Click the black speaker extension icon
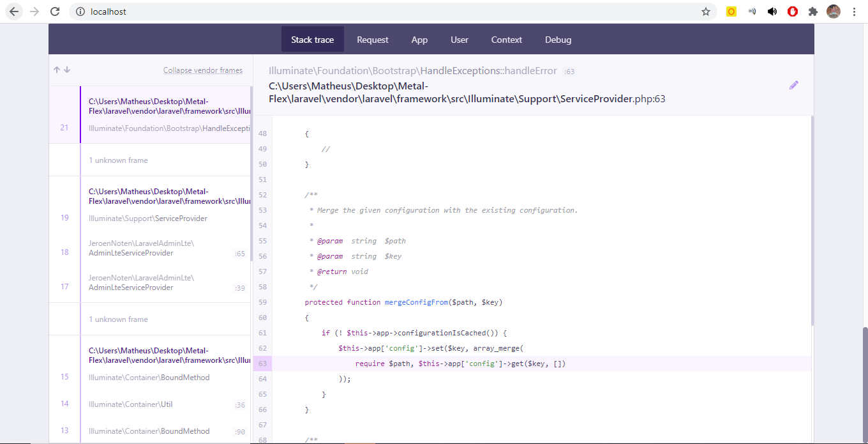Viewport: 868px width, 444px height. 772,11
